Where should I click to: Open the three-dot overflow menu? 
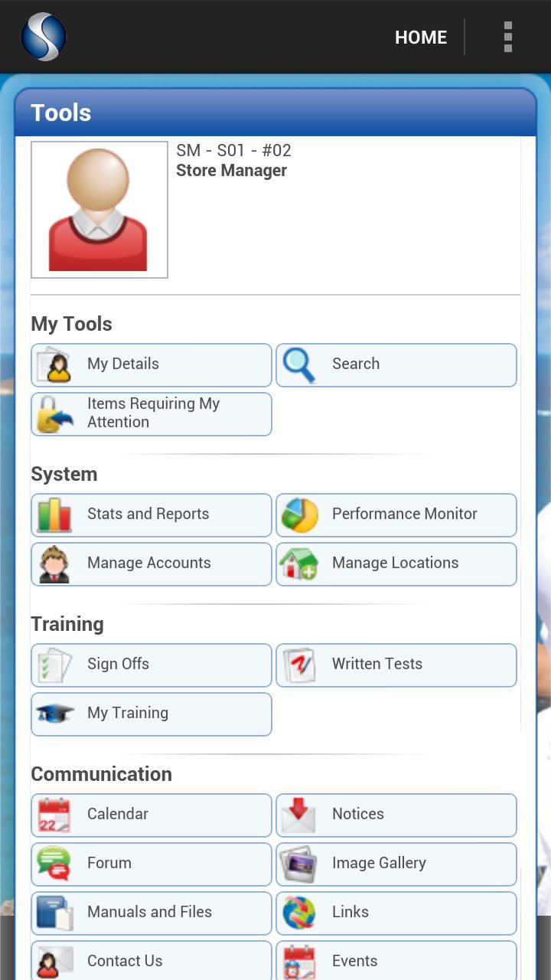click(x=507, y=37)
